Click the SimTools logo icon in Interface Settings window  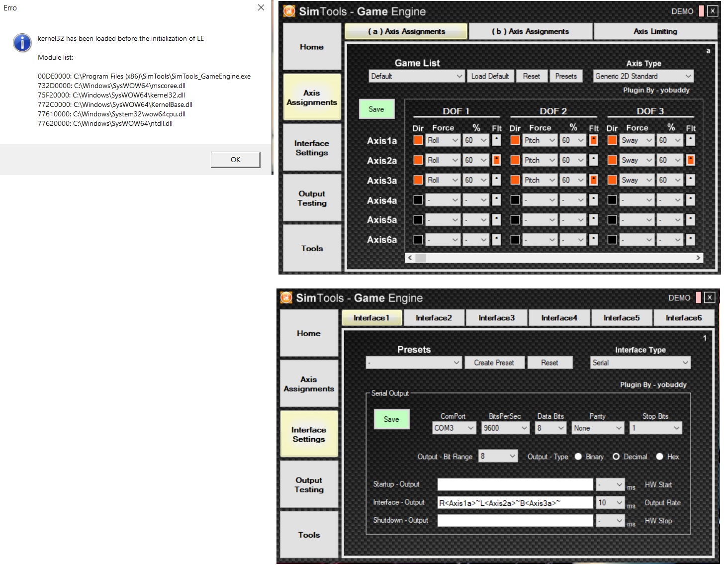tap(286, 297)
